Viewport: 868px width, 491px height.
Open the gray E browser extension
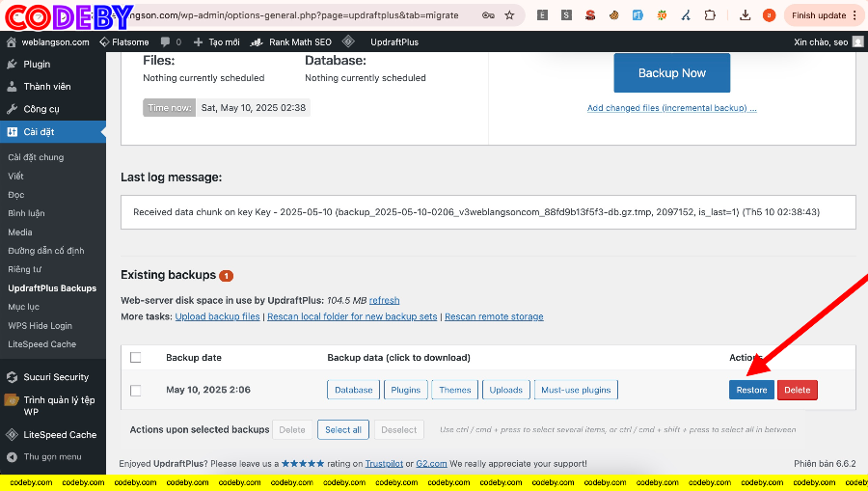pyautogui.click(x=542, y=15)
